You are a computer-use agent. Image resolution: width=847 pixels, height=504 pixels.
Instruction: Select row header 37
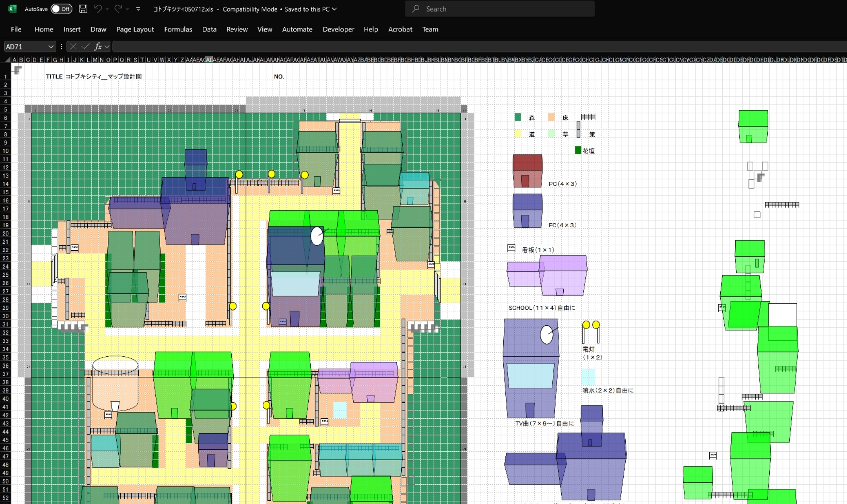6,374
